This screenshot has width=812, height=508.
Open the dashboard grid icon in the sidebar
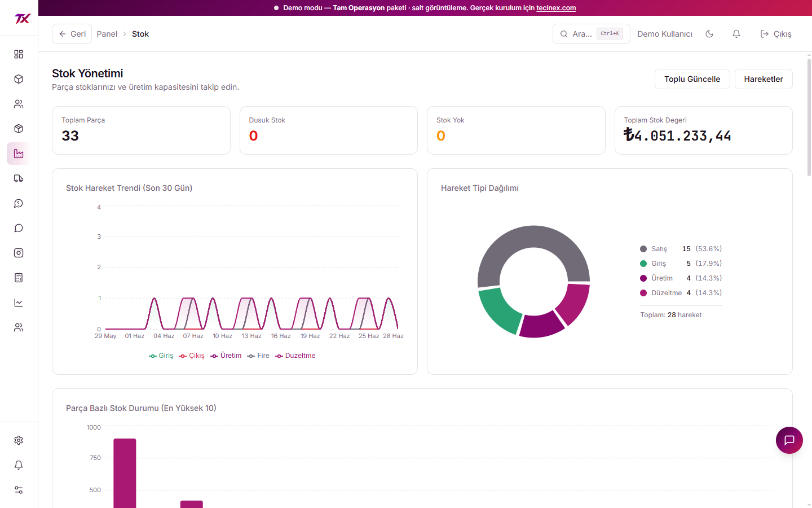pos(19,54)
